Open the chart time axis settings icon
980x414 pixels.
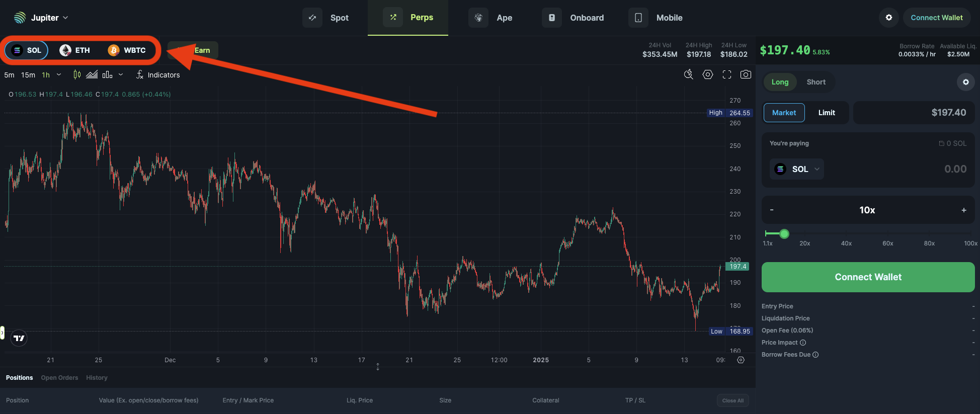pos(741,360)
